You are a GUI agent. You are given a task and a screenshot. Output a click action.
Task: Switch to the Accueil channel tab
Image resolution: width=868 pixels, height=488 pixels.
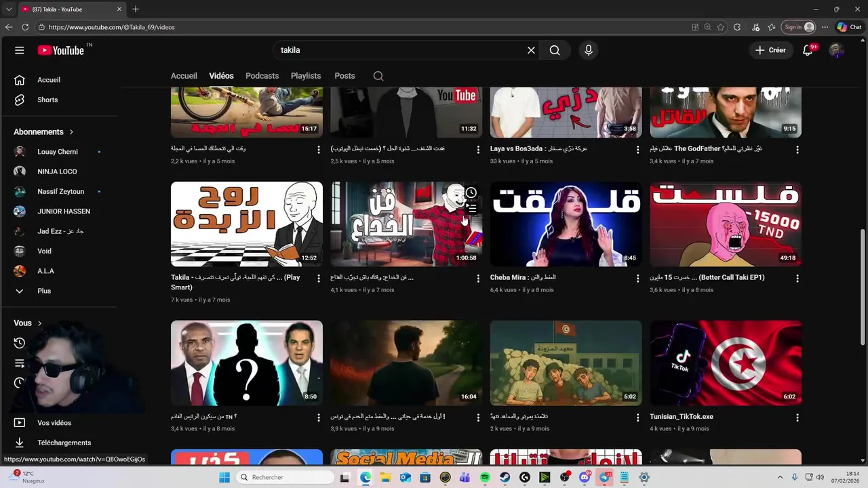pyautogui.click(x=184, y=76)
